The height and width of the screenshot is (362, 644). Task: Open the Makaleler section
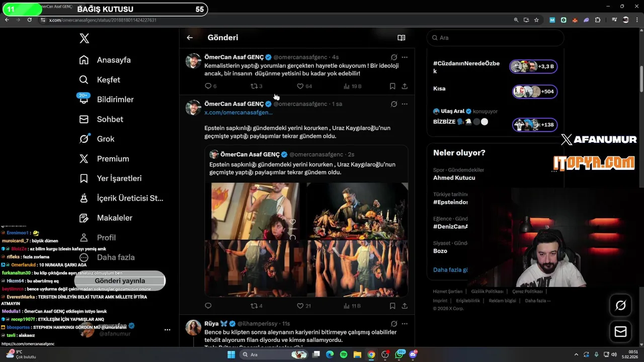pyautogui.click(x=106, y=218)
